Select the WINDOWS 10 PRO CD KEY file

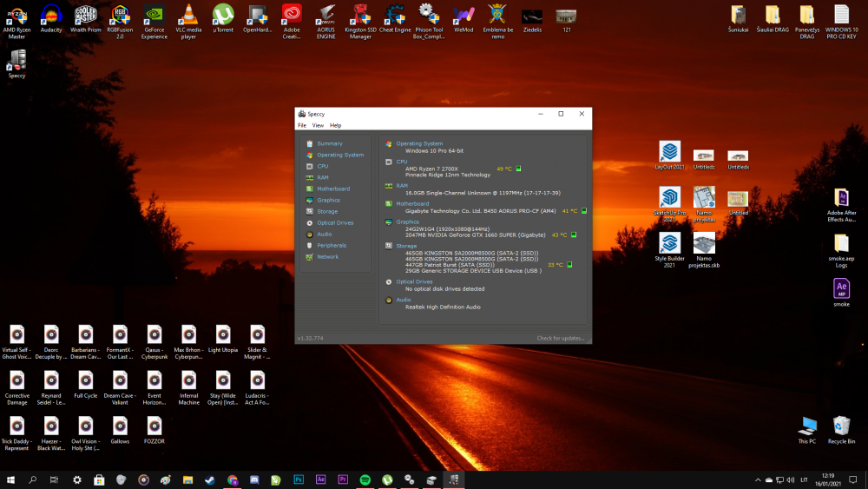point(841,23)
